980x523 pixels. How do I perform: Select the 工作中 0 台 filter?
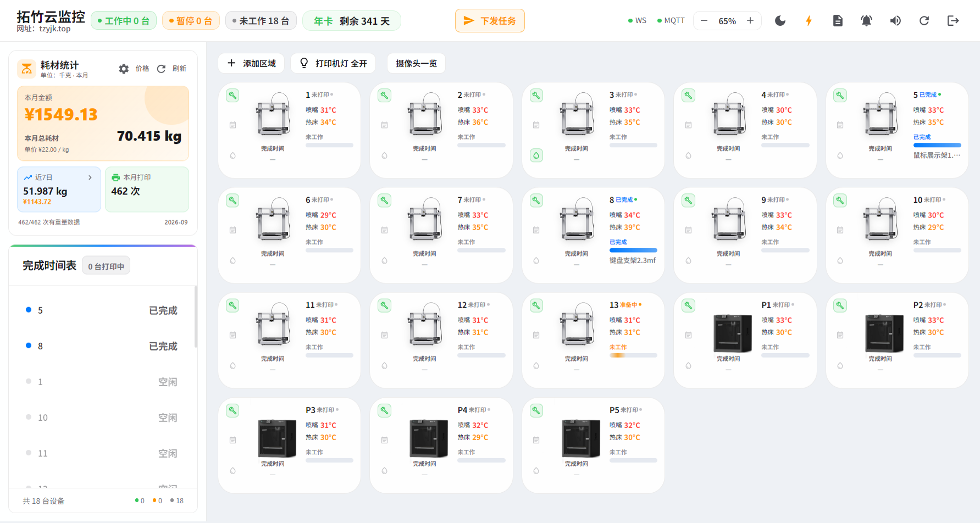pyautogui.click(x=124, y=21)
